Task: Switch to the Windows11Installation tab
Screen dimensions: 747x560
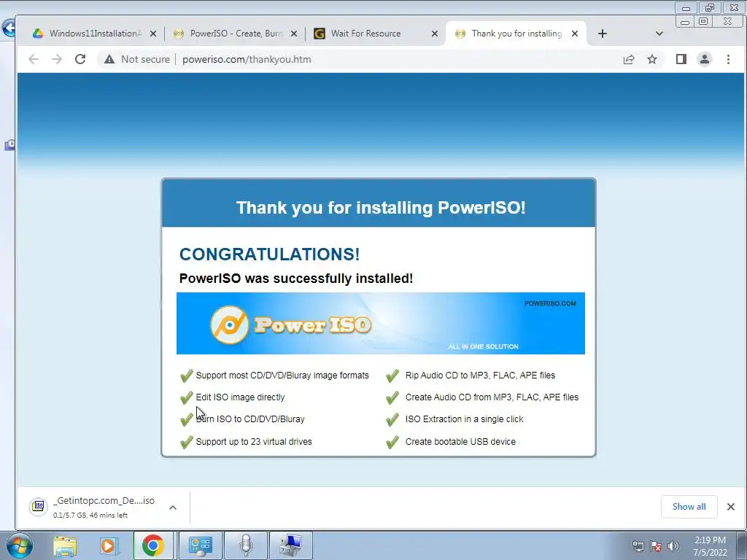Action: (x=88, y=34)
